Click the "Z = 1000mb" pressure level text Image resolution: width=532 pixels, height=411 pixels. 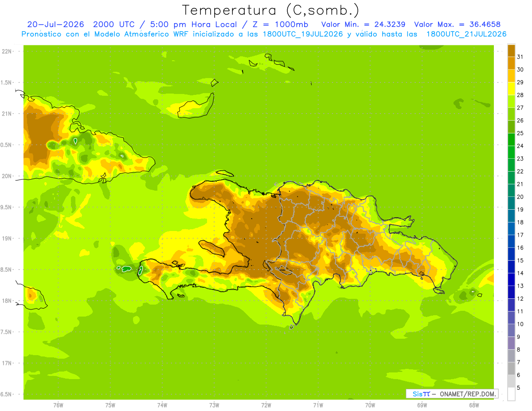[281, 24]
